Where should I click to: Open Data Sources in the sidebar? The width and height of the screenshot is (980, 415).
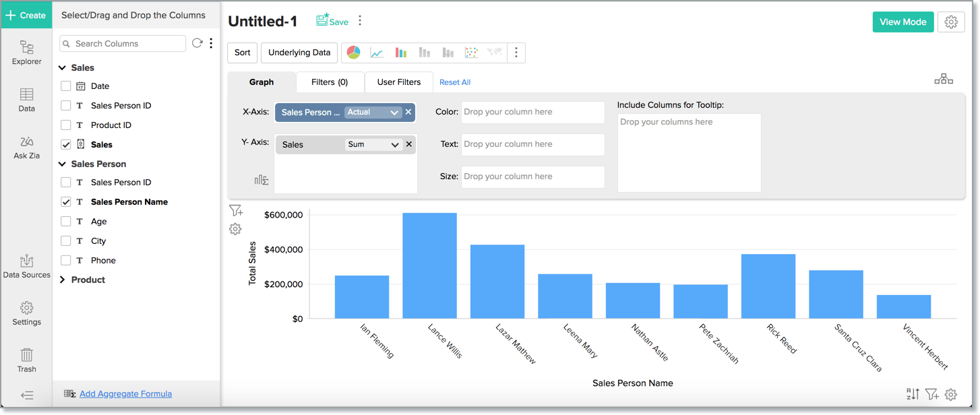[26, 266]
